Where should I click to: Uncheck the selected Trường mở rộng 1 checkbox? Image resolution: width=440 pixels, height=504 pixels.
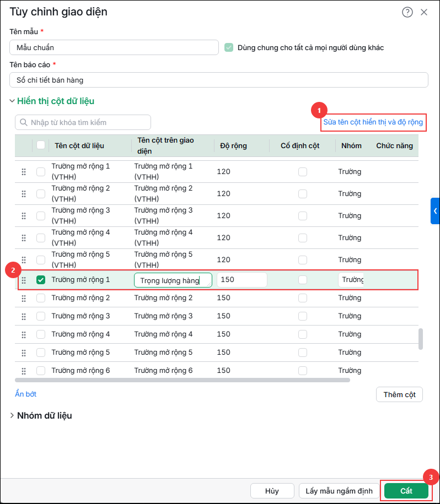click(41, 280)
